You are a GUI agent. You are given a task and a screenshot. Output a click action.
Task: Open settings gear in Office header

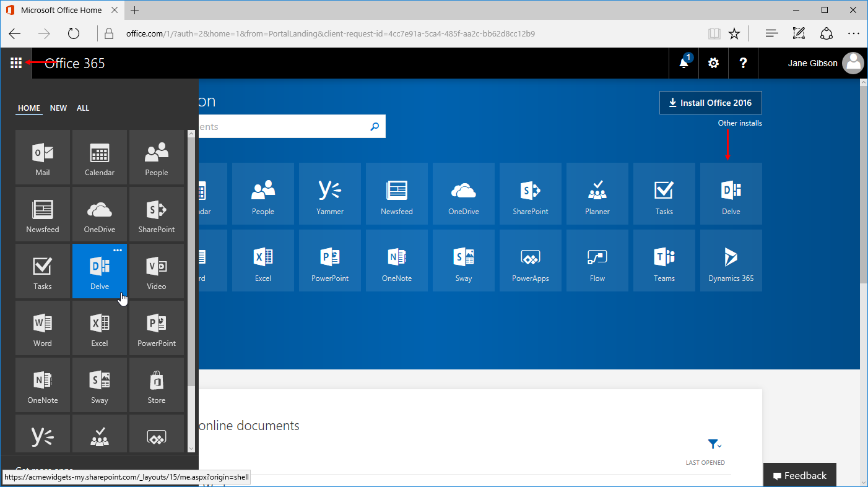point(713,63)
